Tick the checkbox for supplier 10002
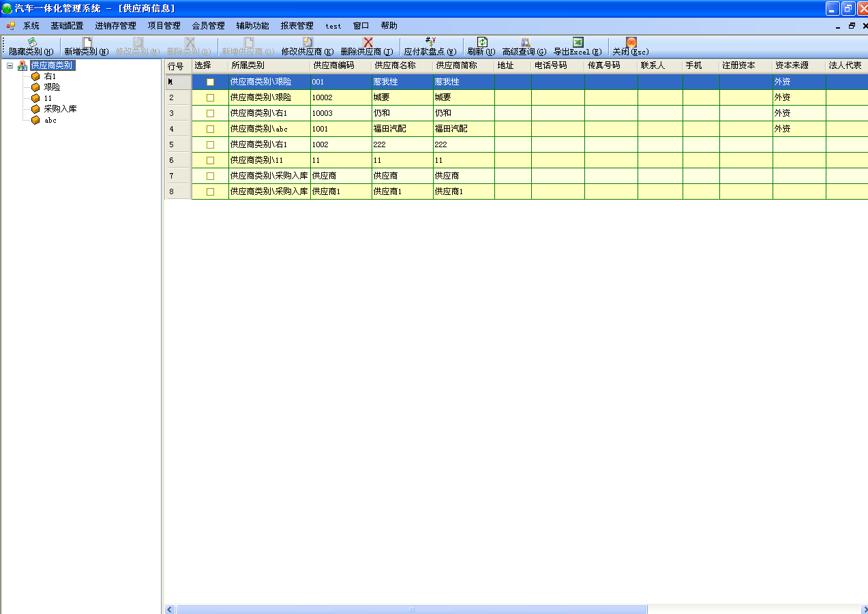The image size is (868, 614). click(210, 97)
